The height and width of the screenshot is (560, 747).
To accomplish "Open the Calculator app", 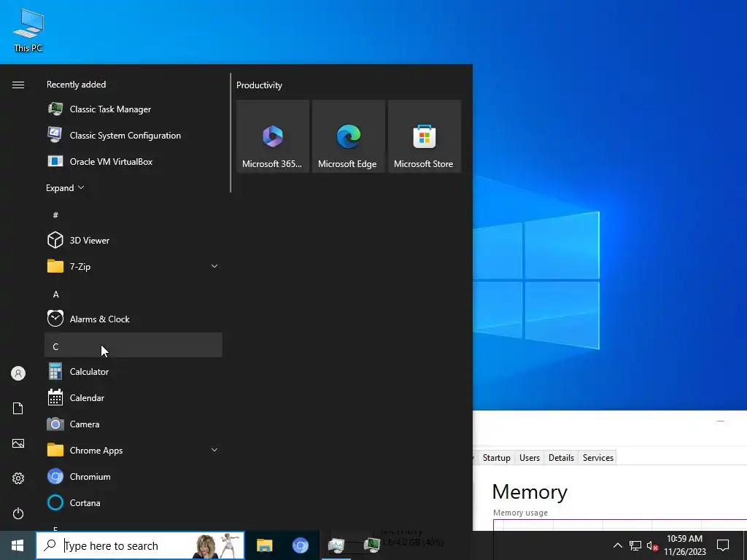I will [x=133, y=371].
